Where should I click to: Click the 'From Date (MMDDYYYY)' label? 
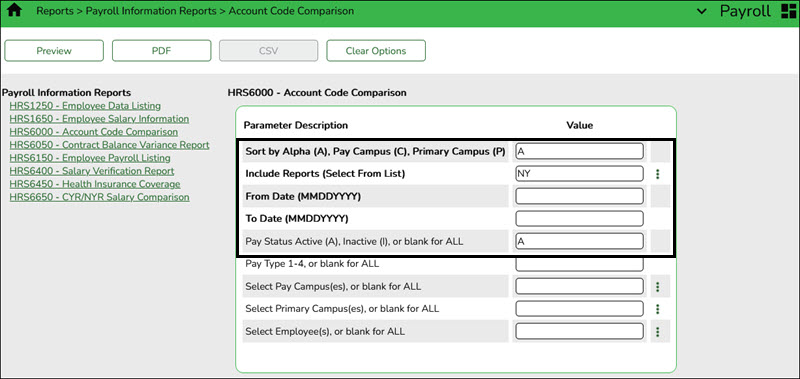[x=304, y=196]
